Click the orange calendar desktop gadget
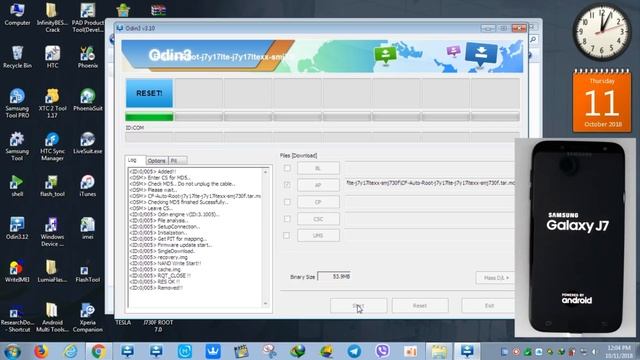The width and height of the screenshot is (640, 360). coord(602,100)
